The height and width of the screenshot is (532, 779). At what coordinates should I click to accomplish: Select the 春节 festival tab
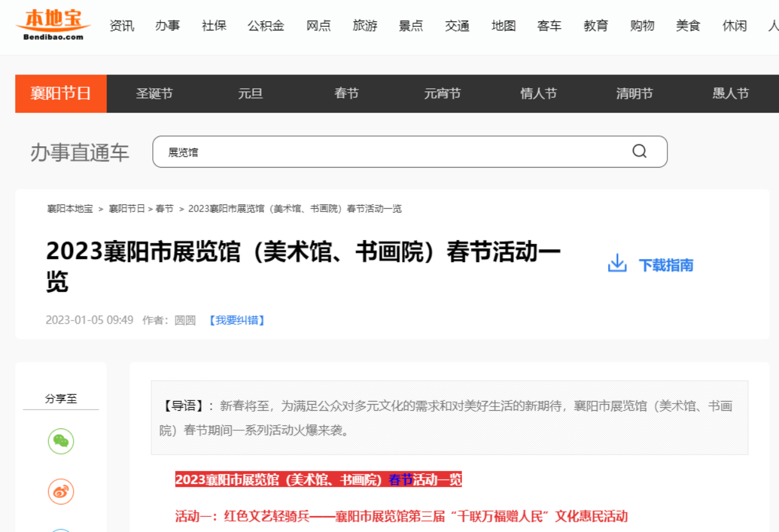pyautogui.click(x=346, y=93)
